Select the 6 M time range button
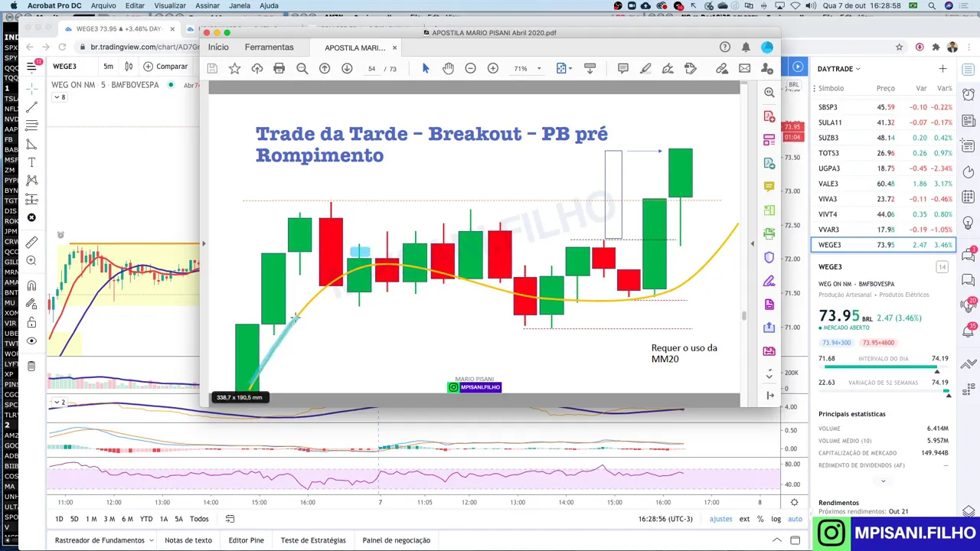Screen dimensions: 980x551 click(127, 519)
